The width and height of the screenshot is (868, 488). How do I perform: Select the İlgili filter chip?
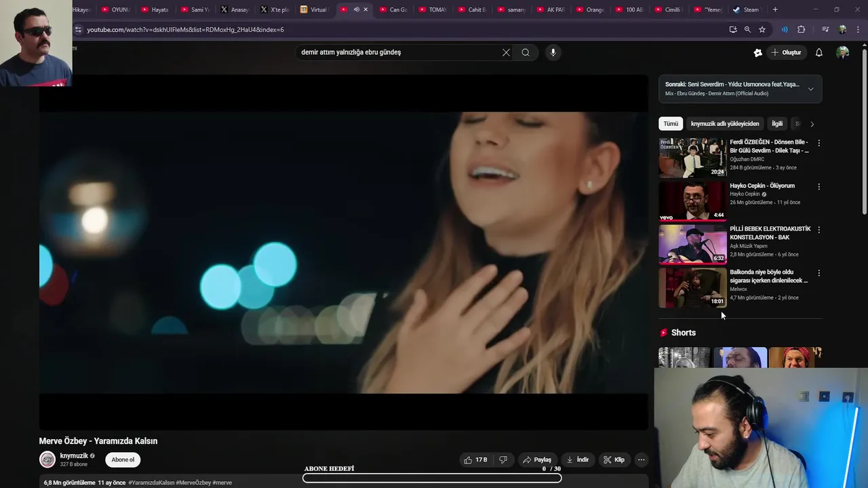tap(777, 124)
